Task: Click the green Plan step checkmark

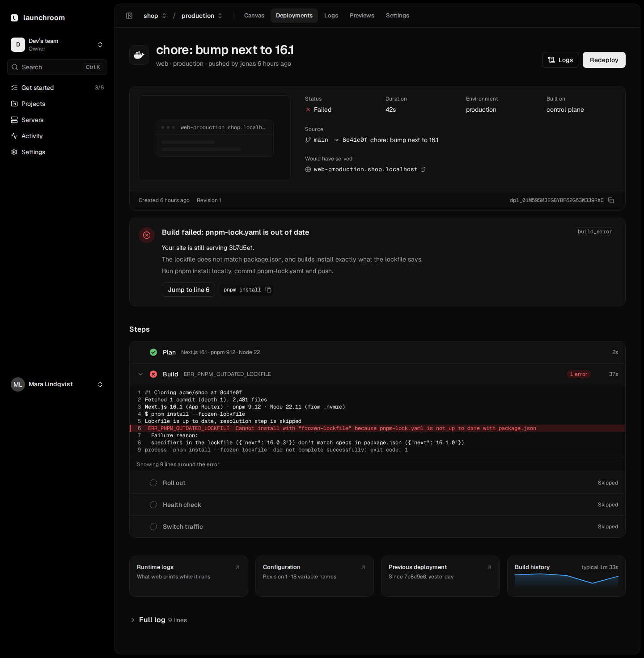Action: [153, 352]
